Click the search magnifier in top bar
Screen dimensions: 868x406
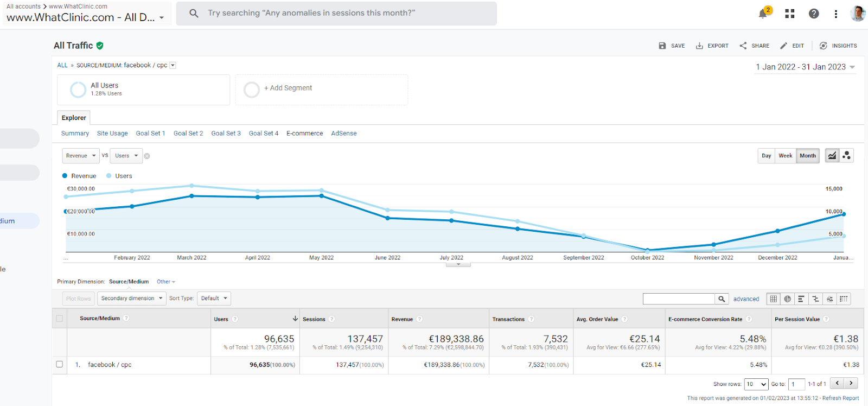pyautogui.click(x=194, y=13)
